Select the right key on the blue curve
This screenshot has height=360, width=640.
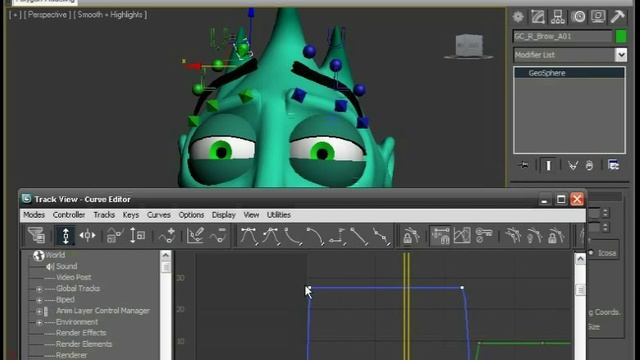pos(462,288)
